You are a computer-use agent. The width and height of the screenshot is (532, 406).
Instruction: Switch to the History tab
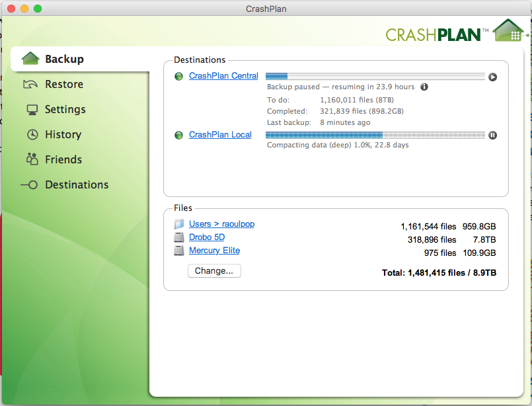click(63, 134)
